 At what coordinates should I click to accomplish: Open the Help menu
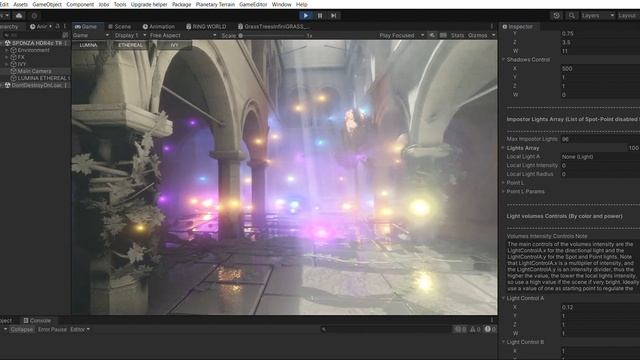pyautogui.click(x=301, y=4)
